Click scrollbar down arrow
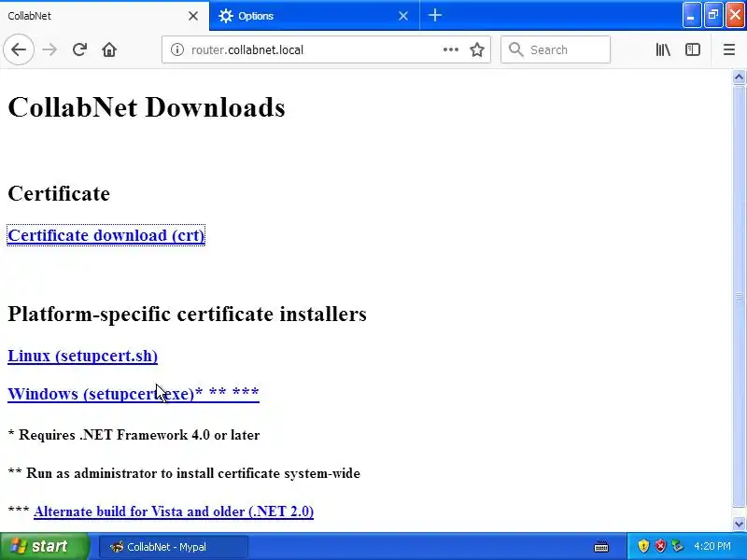 click(x=739, y=524)
